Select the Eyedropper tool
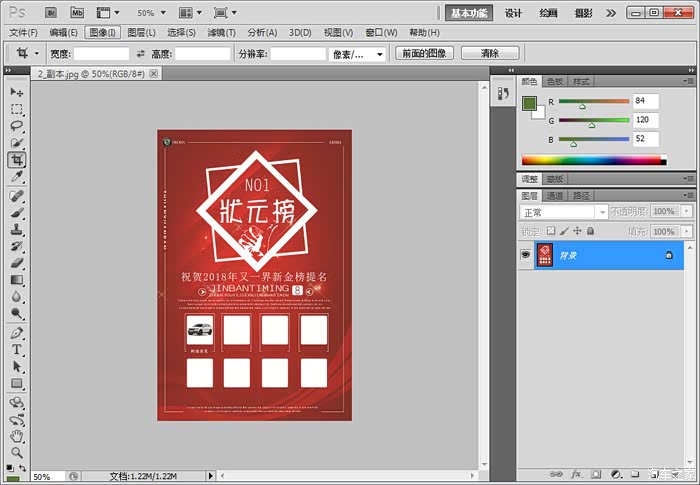Viewport: 700px width, 485px height. point(17,177)
